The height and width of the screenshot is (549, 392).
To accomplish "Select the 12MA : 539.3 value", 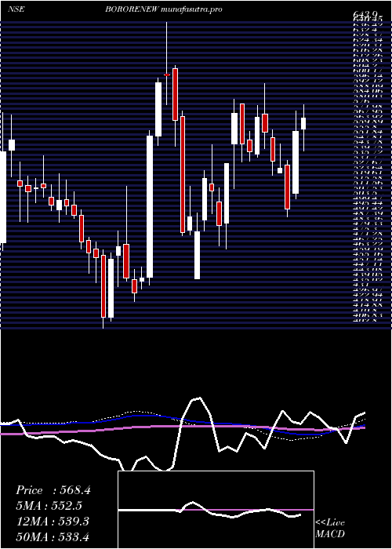I will tap(53, 522).
